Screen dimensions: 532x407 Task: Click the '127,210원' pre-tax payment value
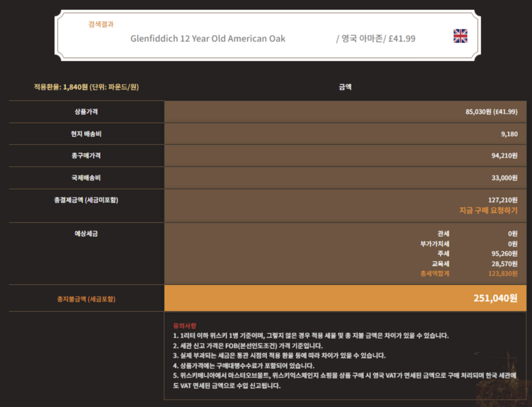click(503, 200)
